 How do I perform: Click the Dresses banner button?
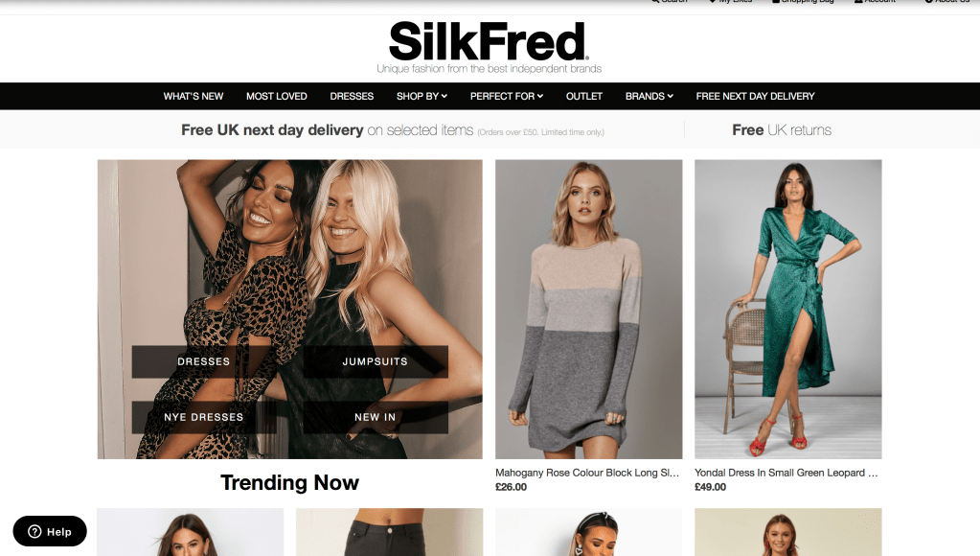click(204, 361)
